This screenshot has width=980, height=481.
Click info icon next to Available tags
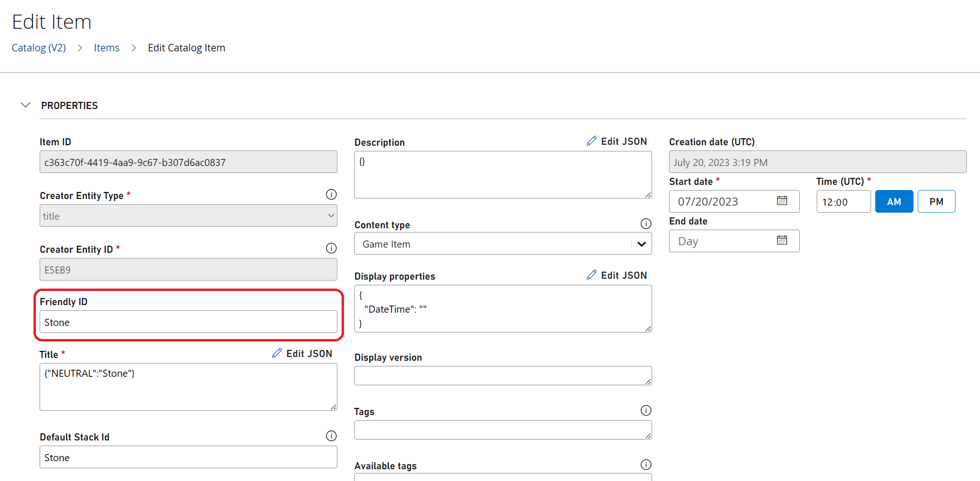pyautogui.click(x=646, y=464)
